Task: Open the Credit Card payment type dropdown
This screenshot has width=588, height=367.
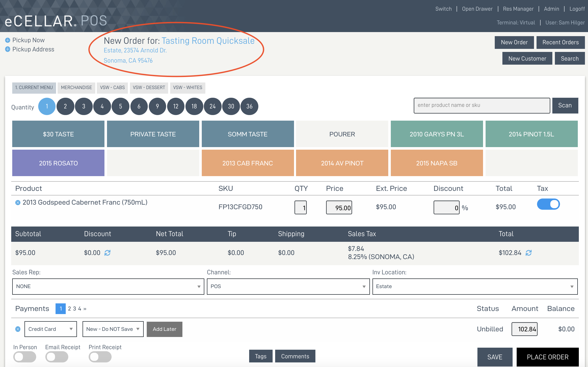Action: coord(50,329)
